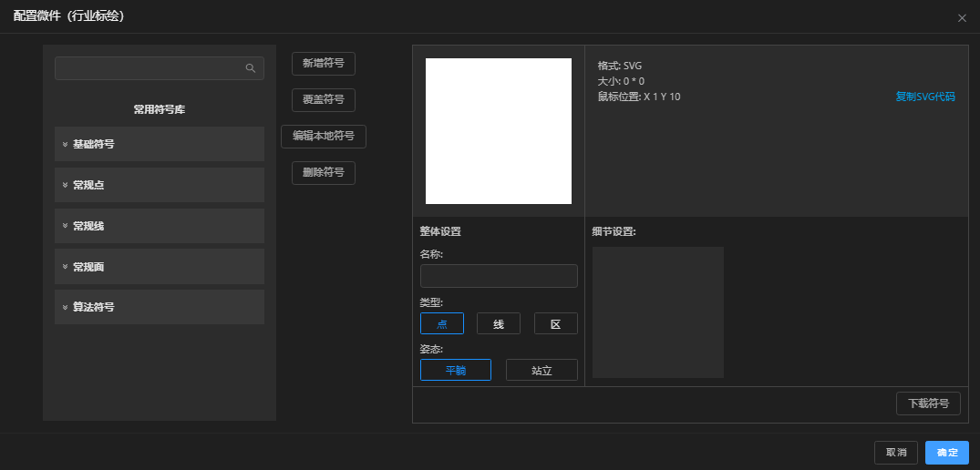This screenshot has width=980, height=470.
Task: Click the white symbol preview canvas
Action: (498, 131)
